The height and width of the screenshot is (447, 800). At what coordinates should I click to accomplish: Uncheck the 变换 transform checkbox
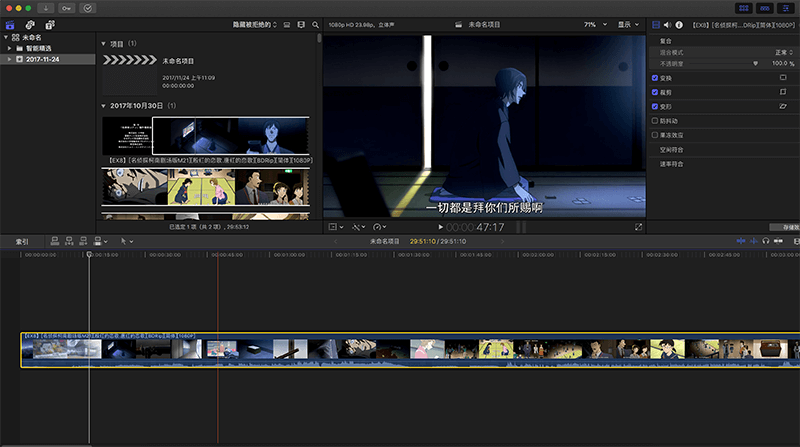pos(655,78)
